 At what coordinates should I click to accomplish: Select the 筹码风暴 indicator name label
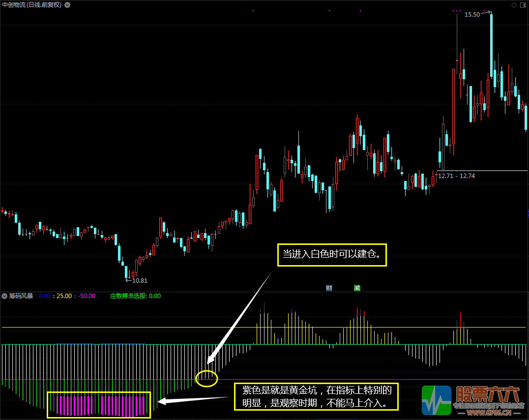pyautogui.click(x=21, y=296)
